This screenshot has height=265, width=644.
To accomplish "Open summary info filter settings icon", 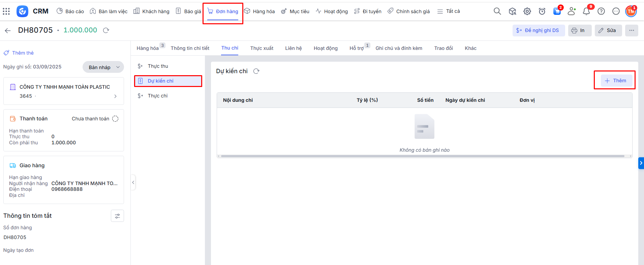I will tap(117, 216).
